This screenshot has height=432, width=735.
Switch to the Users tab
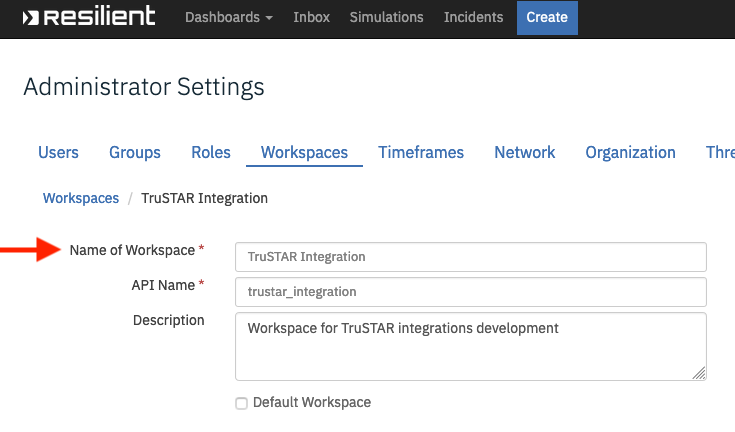(x=58, y=152)
